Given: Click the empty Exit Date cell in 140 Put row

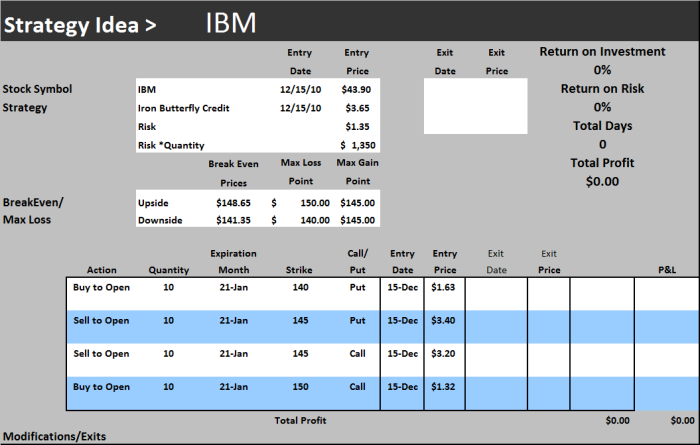Looking at the screenshot, I should (x=496, y=294).
